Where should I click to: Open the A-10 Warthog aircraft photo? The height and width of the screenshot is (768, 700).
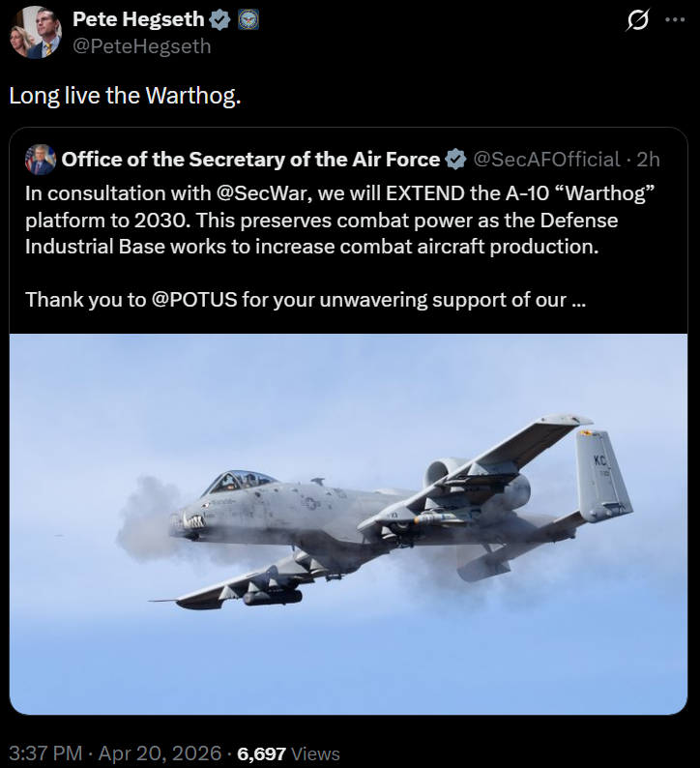pyautogui.click(x=349, y=523)
